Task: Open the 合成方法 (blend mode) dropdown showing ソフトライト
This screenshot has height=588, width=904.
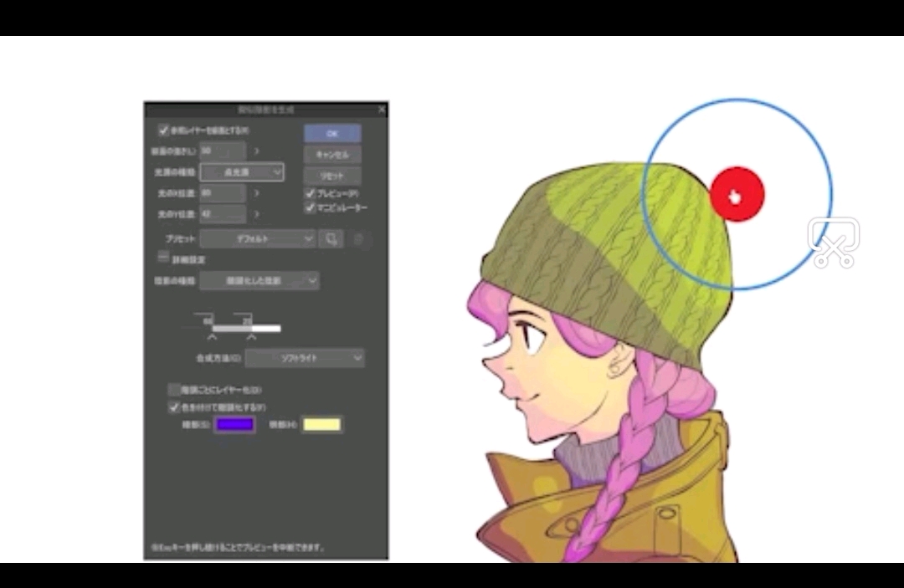Action: point(305,358)
